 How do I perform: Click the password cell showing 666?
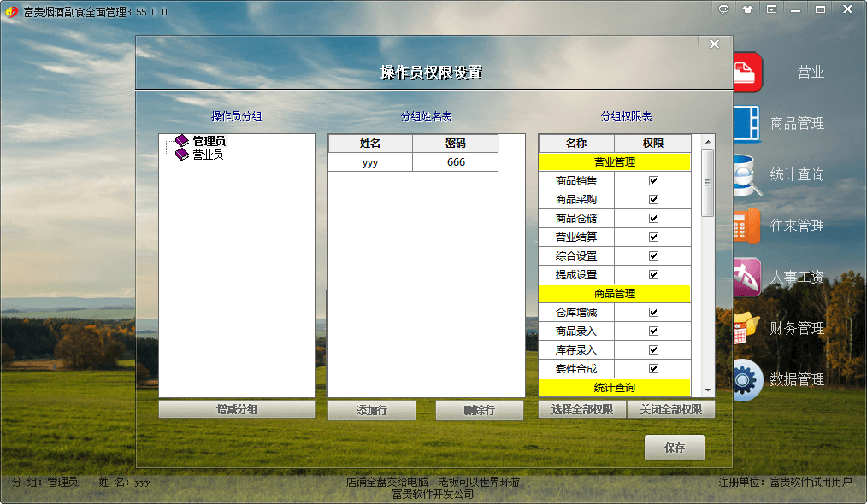pos(456,162)
